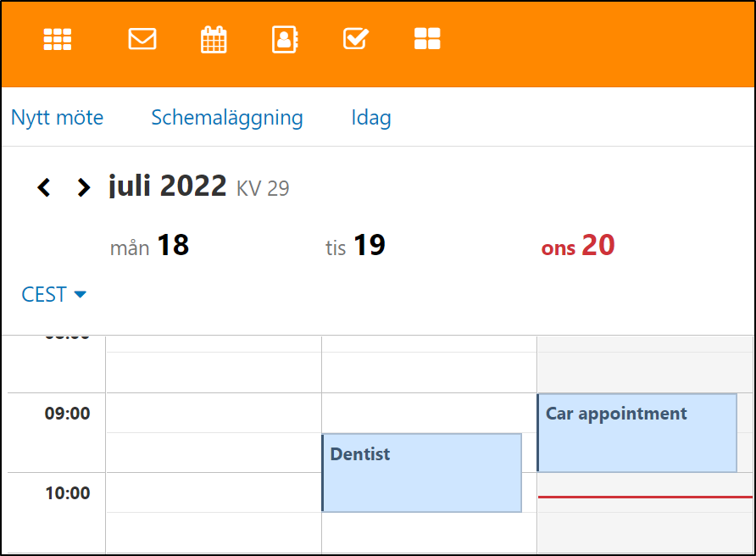Jump to today with Idag
Screen dimensions: 756x556
371,118
